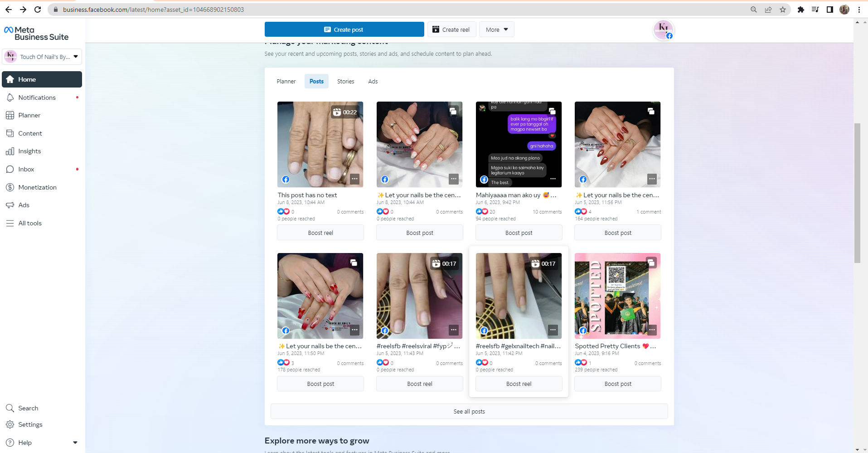Open the 00:22 reel thumbnail
868x453 pixels.
pyautogui.click(x=320, y=144)
